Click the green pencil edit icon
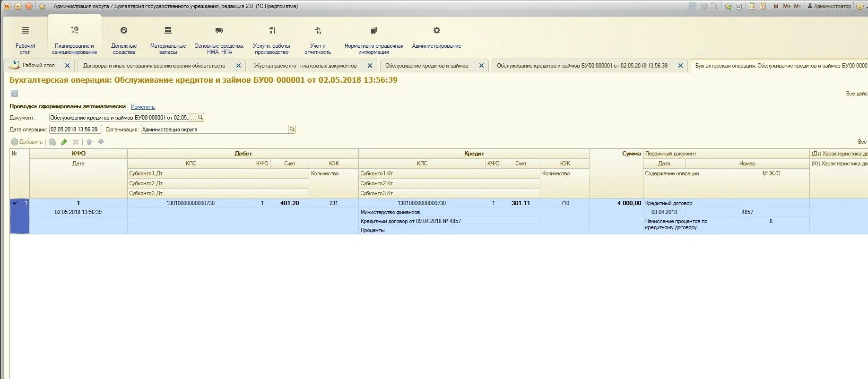The image size is (868, 379). (64, 142)
